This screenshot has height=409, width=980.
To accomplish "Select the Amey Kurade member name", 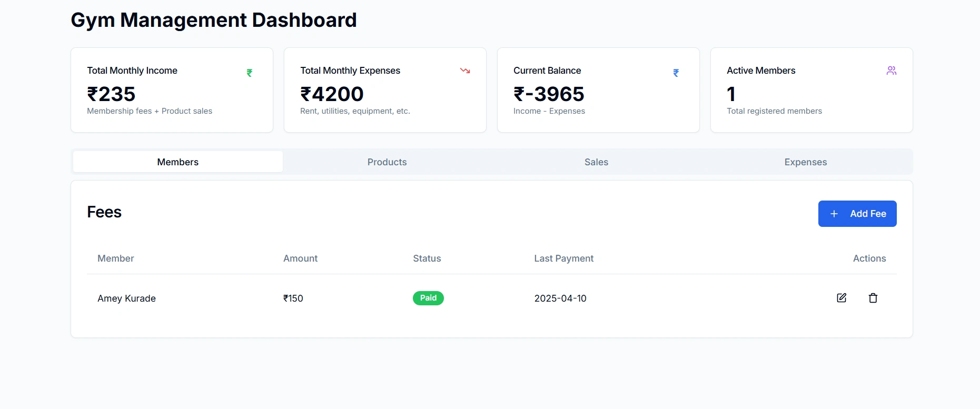I will coord(126,298).
